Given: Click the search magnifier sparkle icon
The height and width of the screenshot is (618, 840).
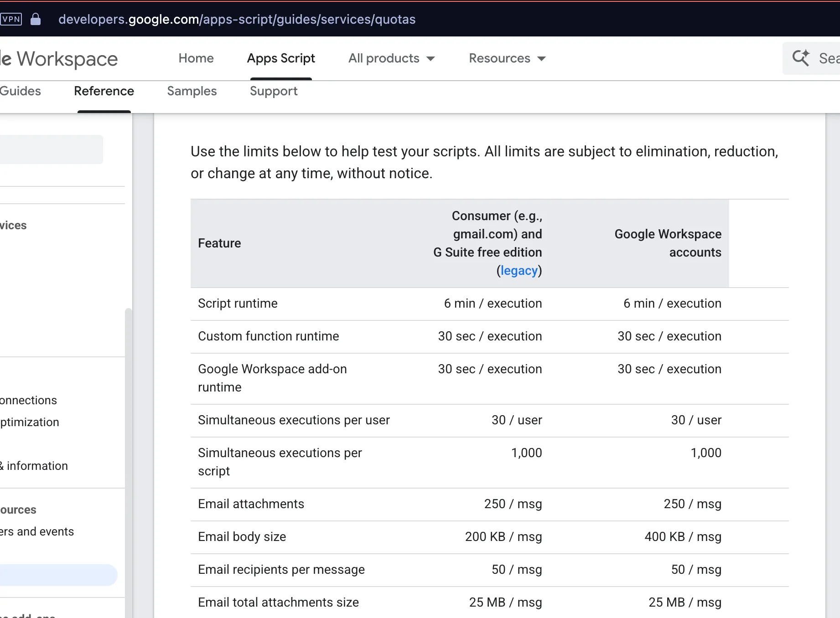Looking at the screenshot, I should tap(801, 58).
